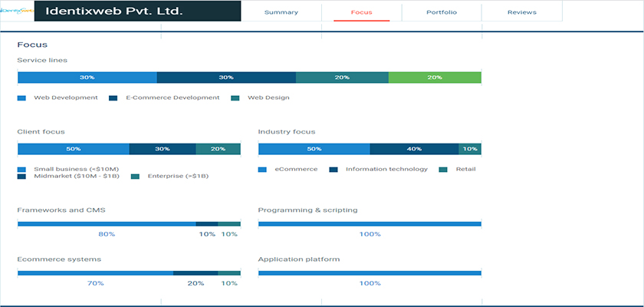Screen dimensions: 644x307
Task: Open the Summary tab
Action: (281, 12)
